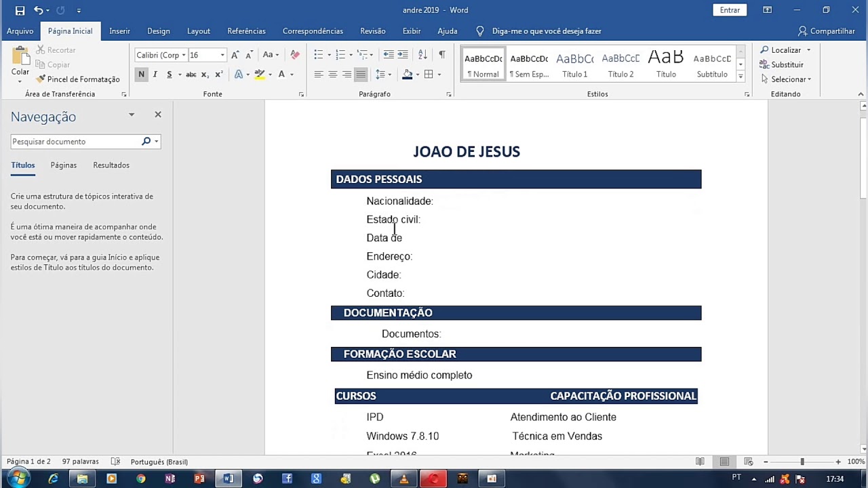868x488 pixels.
Task: Toggle show paragraph marks (¶)
Action: (x=442, y=55)
